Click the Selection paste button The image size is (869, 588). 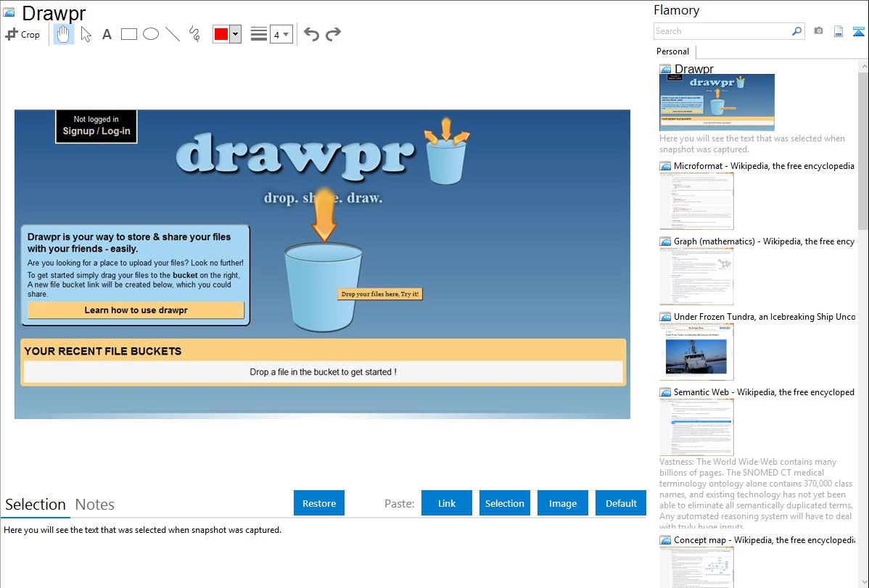tap(505, 503)
